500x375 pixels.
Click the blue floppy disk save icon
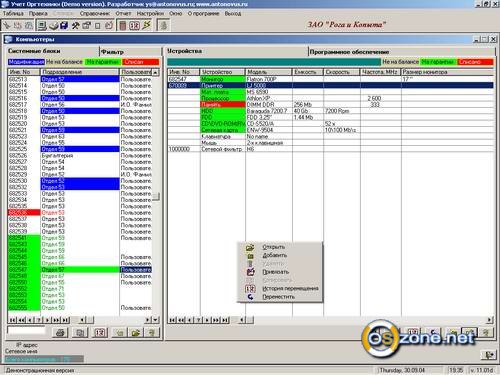[x=64, y=25]
